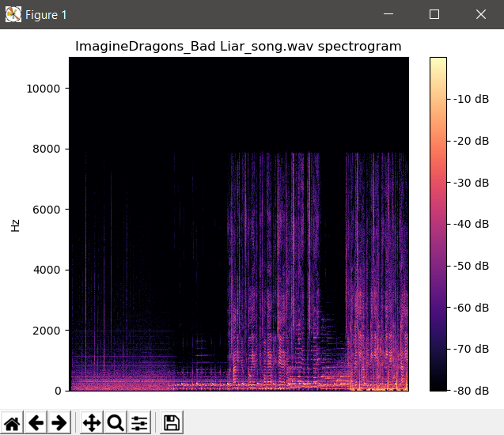
Task: Click the 0 y-axis tick label
Action: pos(58,391)
